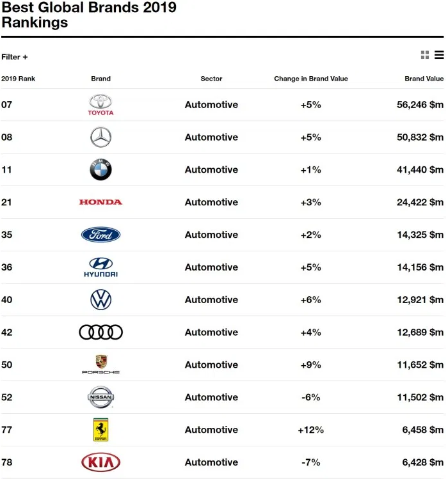Image resolution: width=448 pixels, height=479 pixels.
Task: Switch to list view layout
Action: point(439,56)
